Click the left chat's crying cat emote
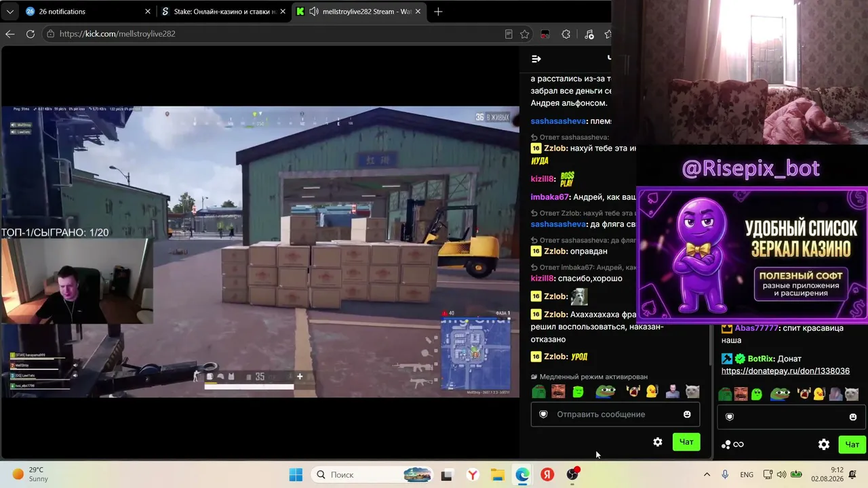Screen dimensions: 868x488 692,391
